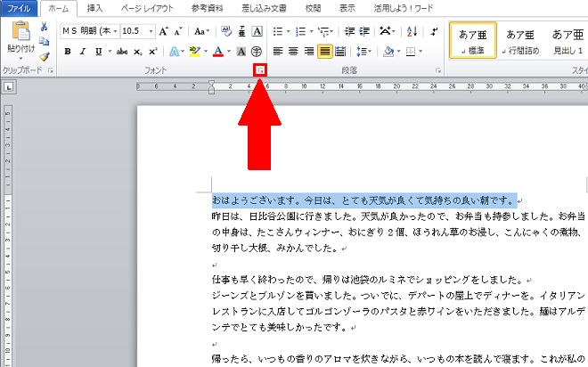588x367 pixels.
Task: Apply the 見出し 1 style
Action: pos(567,40)
